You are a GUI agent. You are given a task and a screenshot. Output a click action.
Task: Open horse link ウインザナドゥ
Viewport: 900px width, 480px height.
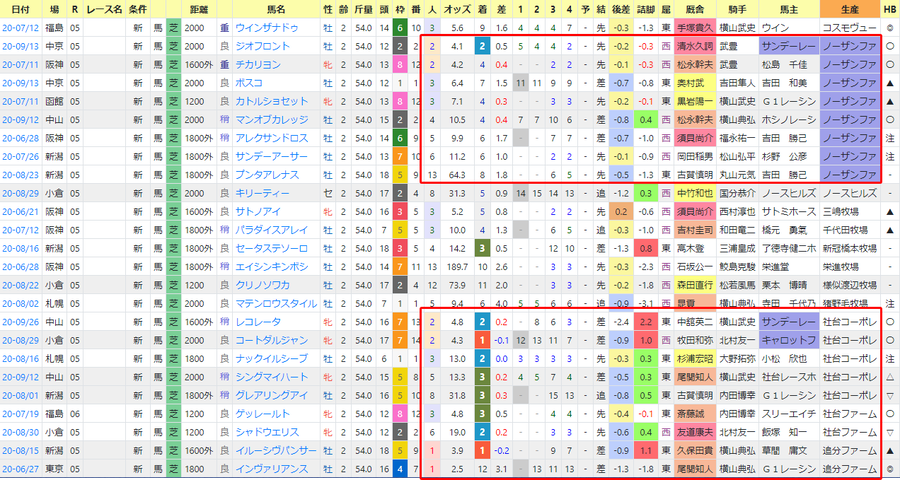tap(267, 28)
